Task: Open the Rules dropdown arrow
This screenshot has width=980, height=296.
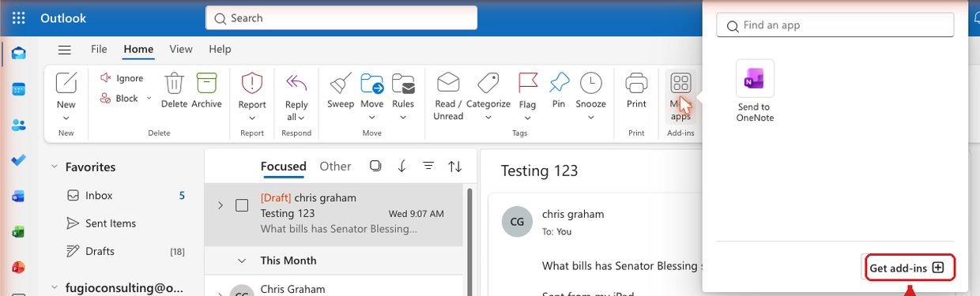Action: point(403,118)
